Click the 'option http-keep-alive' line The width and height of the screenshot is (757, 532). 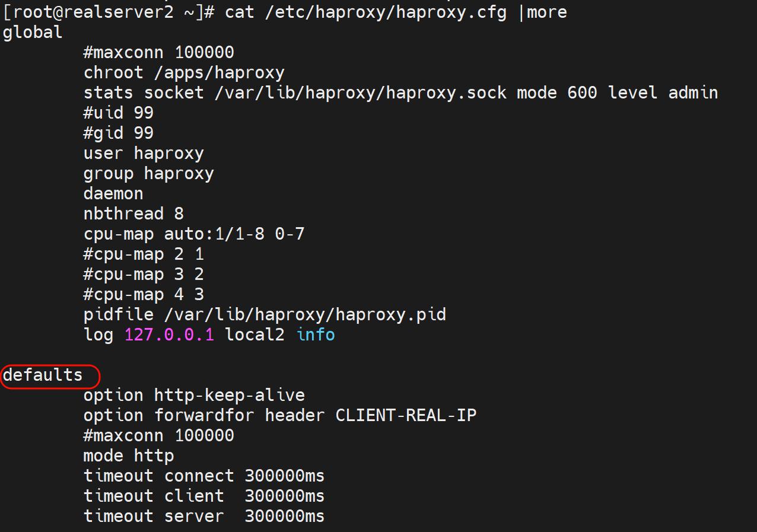[194, 396]
